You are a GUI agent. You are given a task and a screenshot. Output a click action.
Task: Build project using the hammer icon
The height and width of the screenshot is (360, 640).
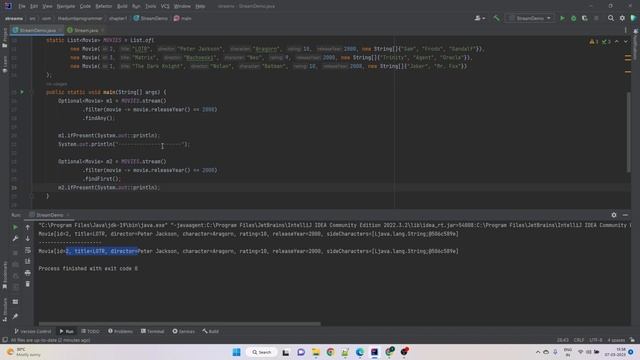pyautogui.click(x=496, y=18)
